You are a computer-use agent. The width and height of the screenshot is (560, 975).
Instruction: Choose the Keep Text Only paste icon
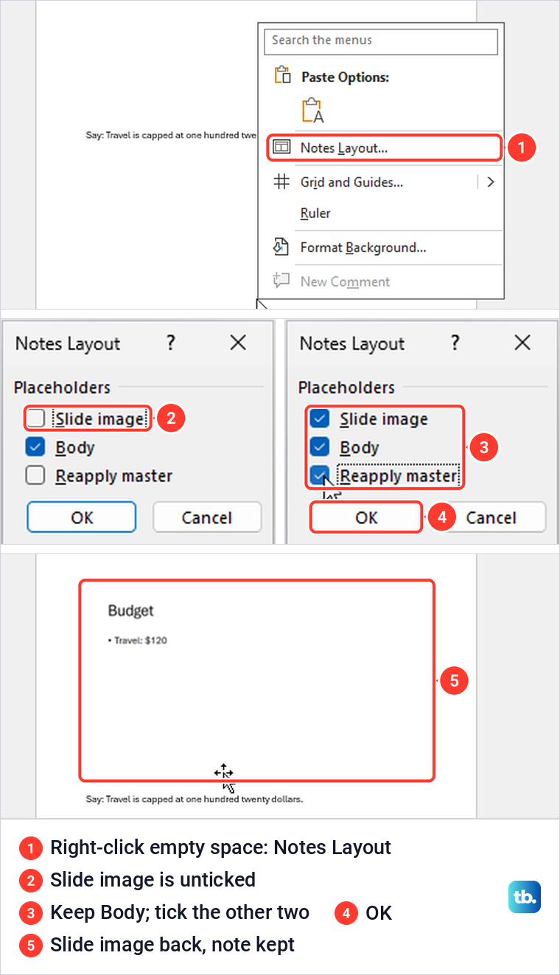click(x=312, y=110)
